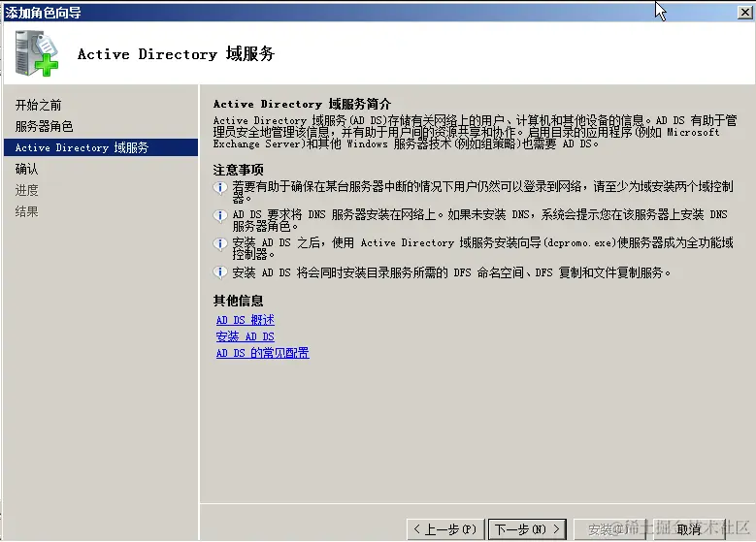Proceed with 下一步(N) button
Viewport: 756px width, 542px height.
pos(528,529)
